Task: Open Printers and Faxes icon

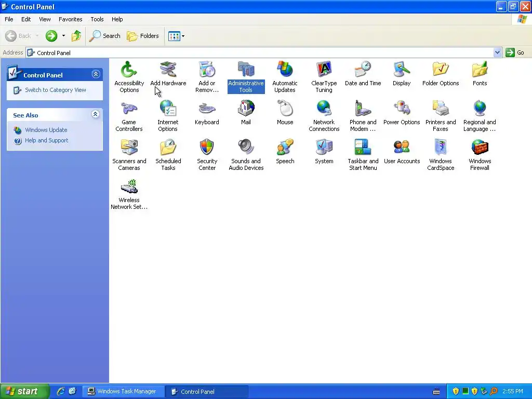Action: pos(441,109)
